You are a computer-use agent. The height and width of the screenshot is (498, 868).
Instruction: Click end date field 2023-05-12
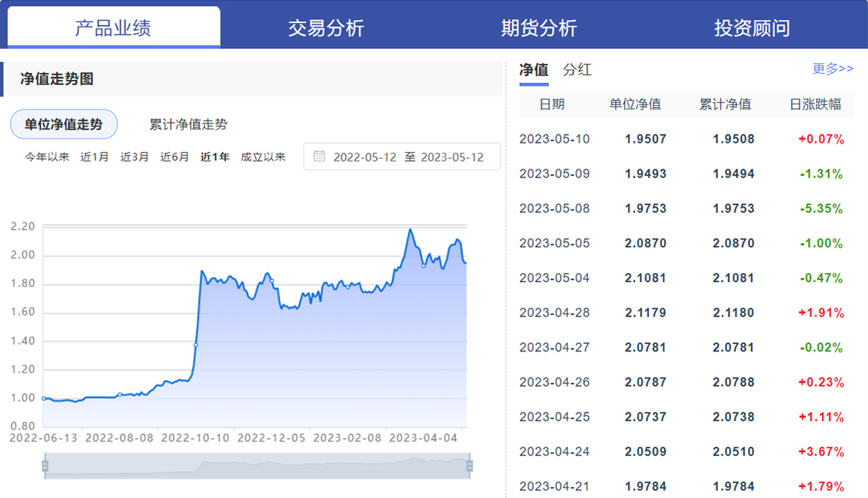point(452,157)
